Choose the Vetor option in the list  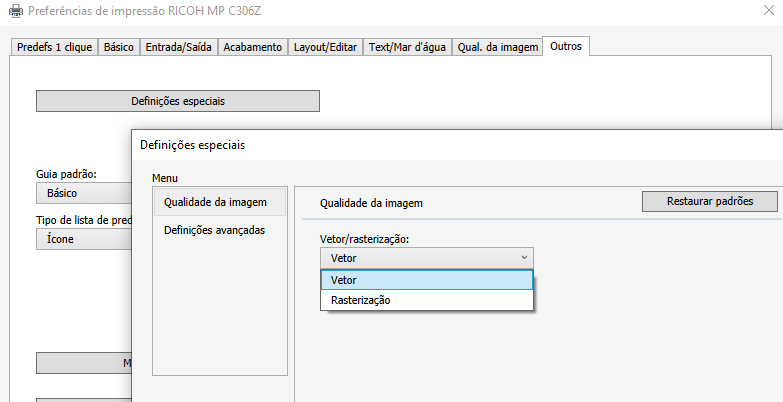point(426,280)
